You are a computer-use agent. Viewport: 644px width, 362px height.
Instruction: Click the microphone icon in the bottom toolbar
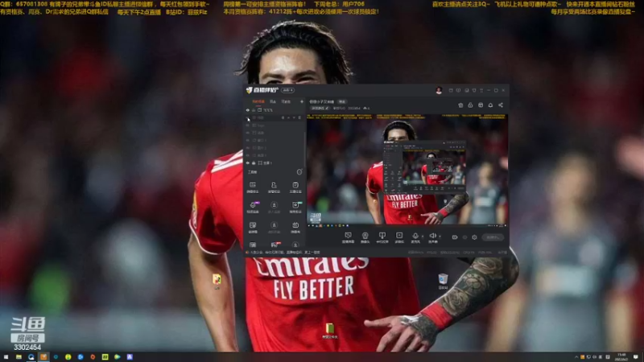[x=415, y=237]
